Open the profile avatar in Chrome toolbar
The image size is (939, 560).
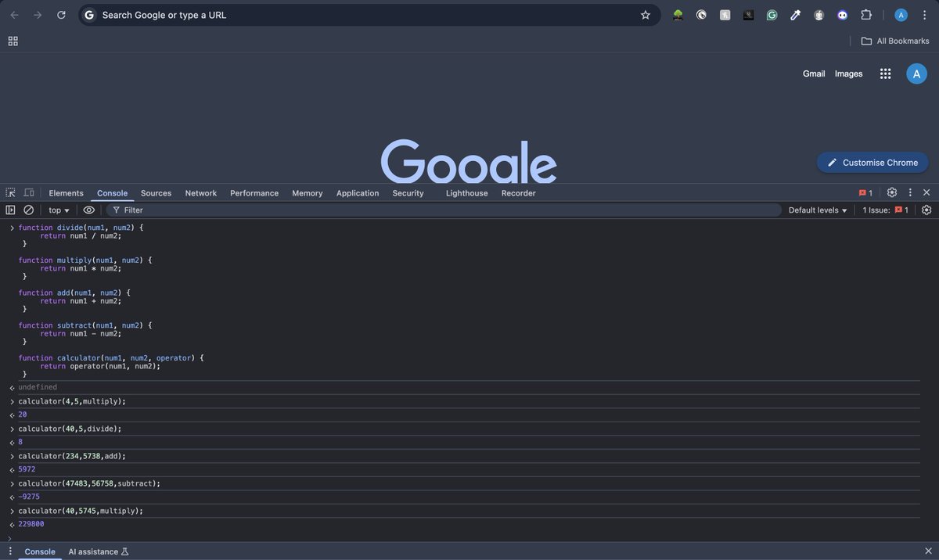(x=901, y=15)
